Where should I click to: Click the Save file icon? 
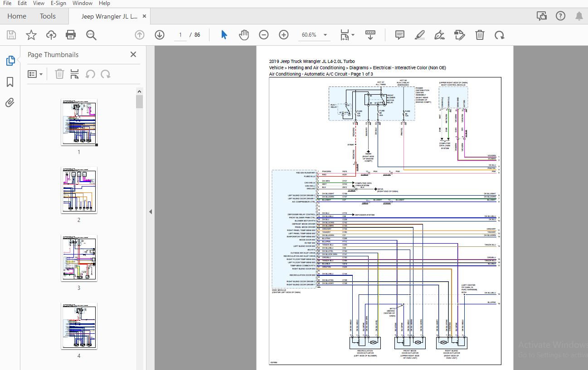11,35
